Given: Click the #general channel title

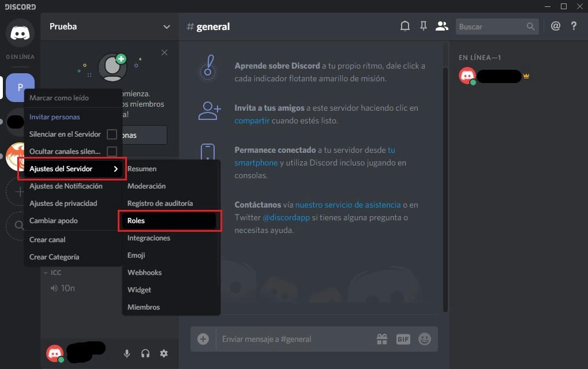Looking at the screenshot, I should coord(208,27).
